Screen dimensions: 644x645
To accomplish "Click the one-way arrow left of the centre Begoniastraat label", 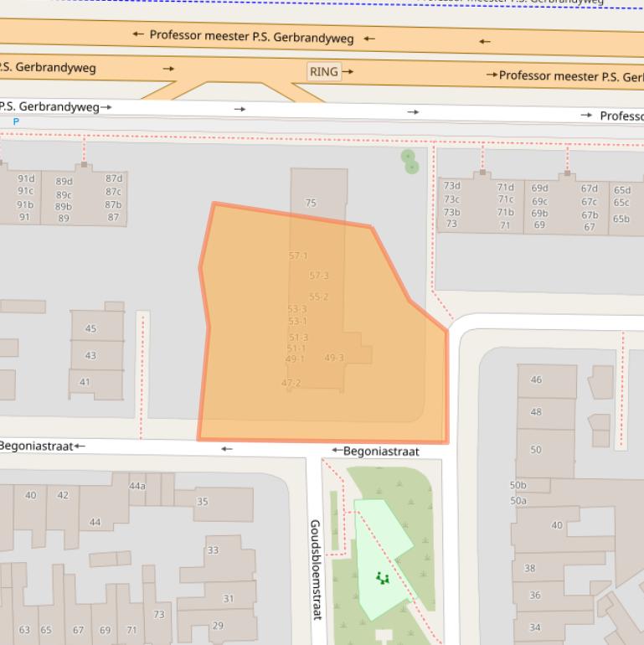I will [336, 451].
